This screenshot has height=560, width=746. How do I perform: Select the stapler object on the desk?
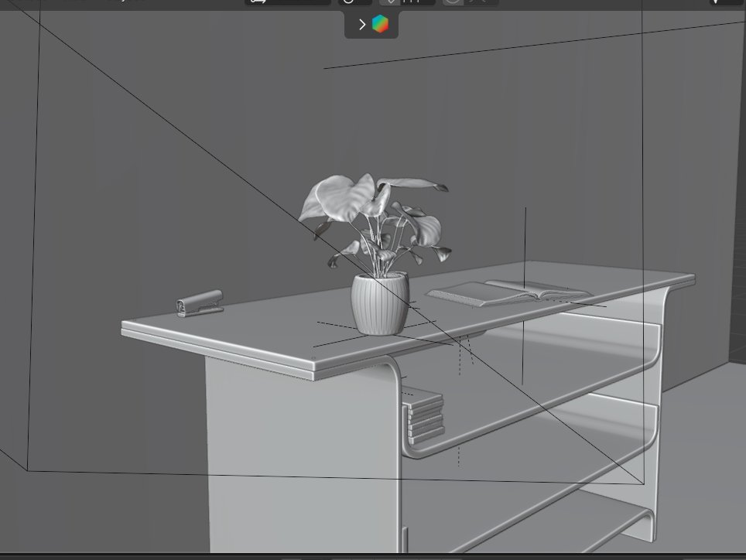click(200, 303)
